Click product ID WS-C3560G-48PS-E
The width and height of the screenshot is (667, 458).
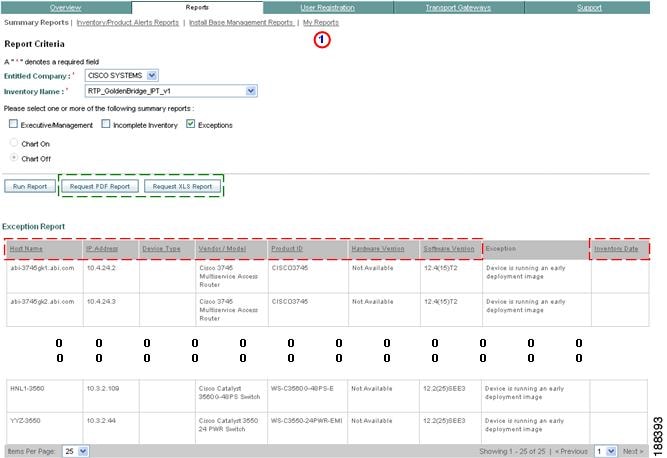(x=302, y=388)
